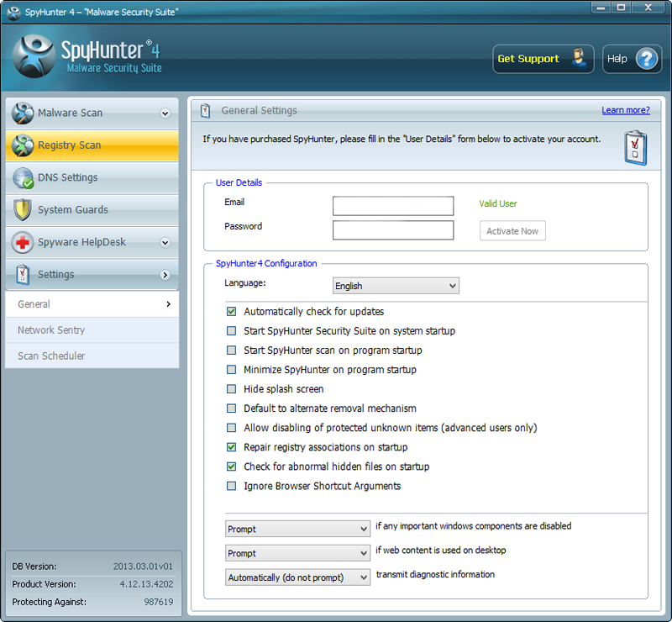672x622 pixels.
Task: Click the blue Help question mark icon
Action: [x=645, y=59]
